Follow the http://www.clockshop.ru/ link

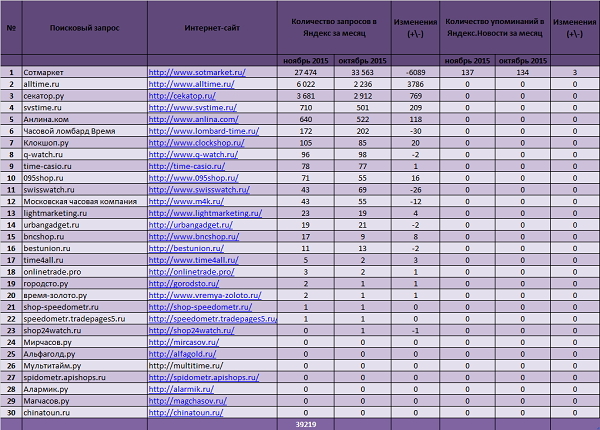point(196,143)
